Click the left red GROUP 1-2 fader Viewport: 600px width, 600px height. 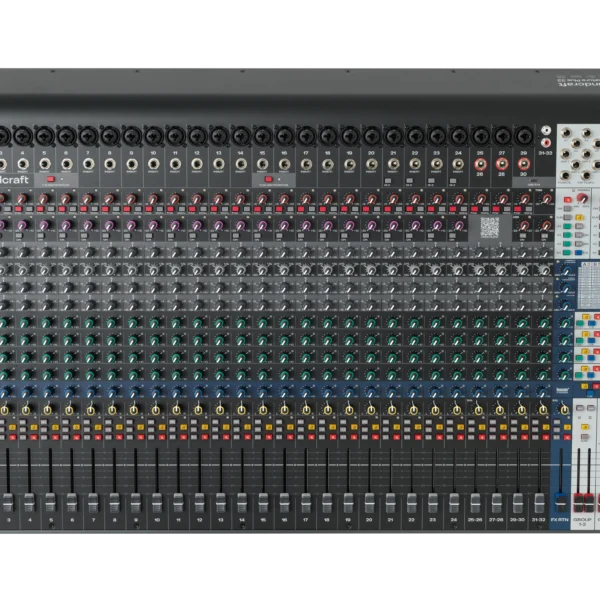click(578, 503)
